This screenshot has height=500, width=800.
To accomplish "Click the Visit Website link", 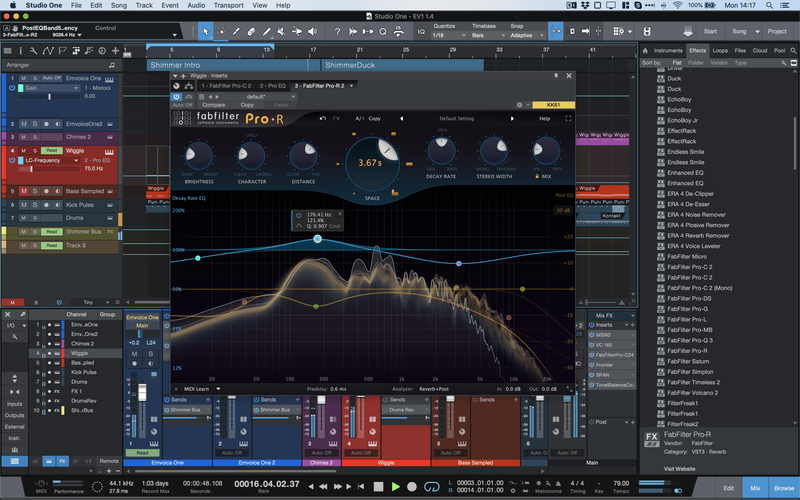I will pos(679,468).
